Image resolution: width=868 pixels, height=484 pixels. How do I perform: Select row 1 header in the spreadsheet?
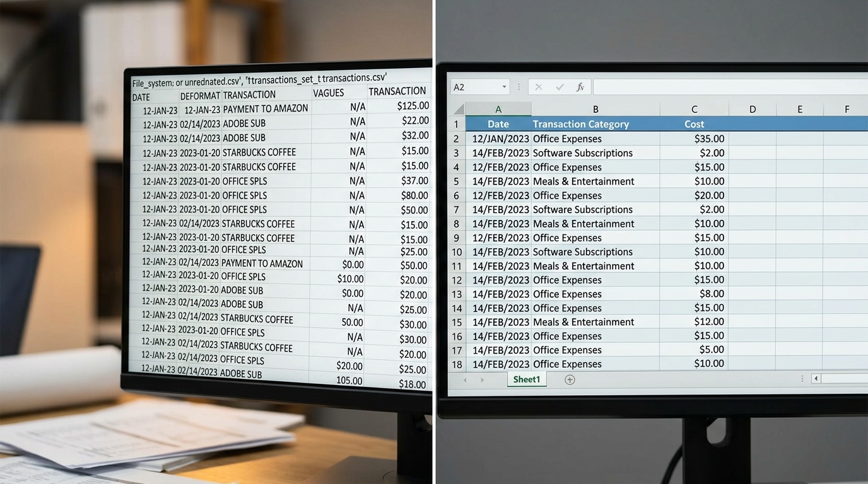pos(456,124)
